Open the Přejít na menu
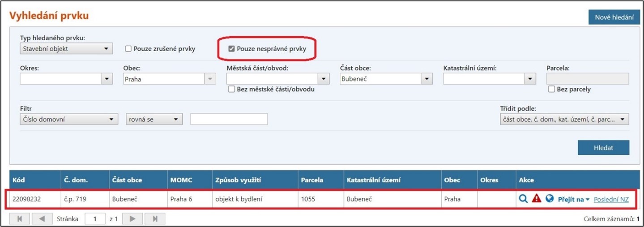Screen dimensions: 644x227 (x=574, y=199)
